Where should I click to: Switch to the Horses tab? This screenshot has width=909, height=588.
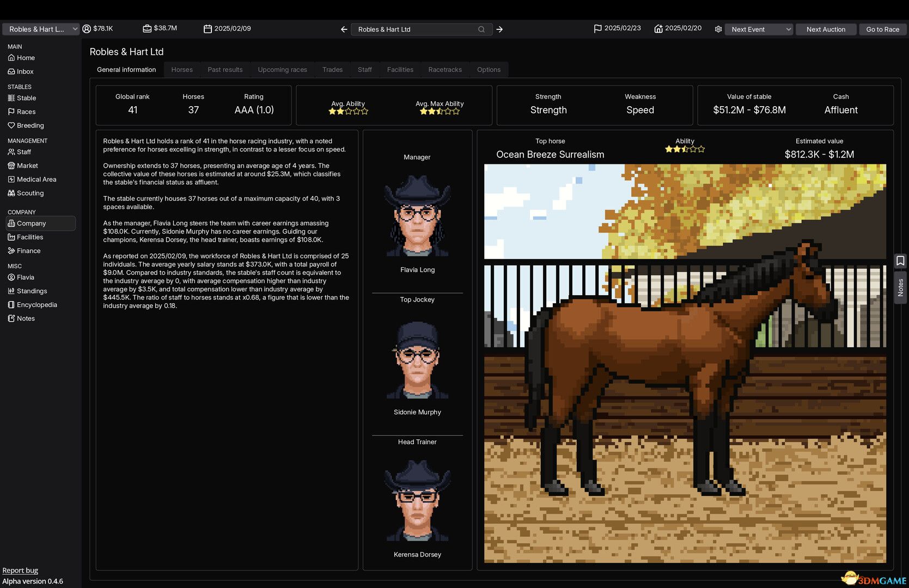[181, 69]
